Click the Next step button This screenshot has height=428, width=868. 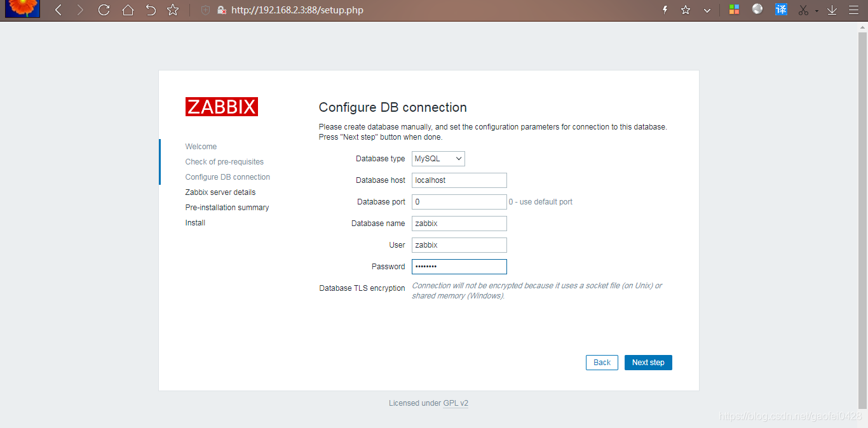[648, 363]
